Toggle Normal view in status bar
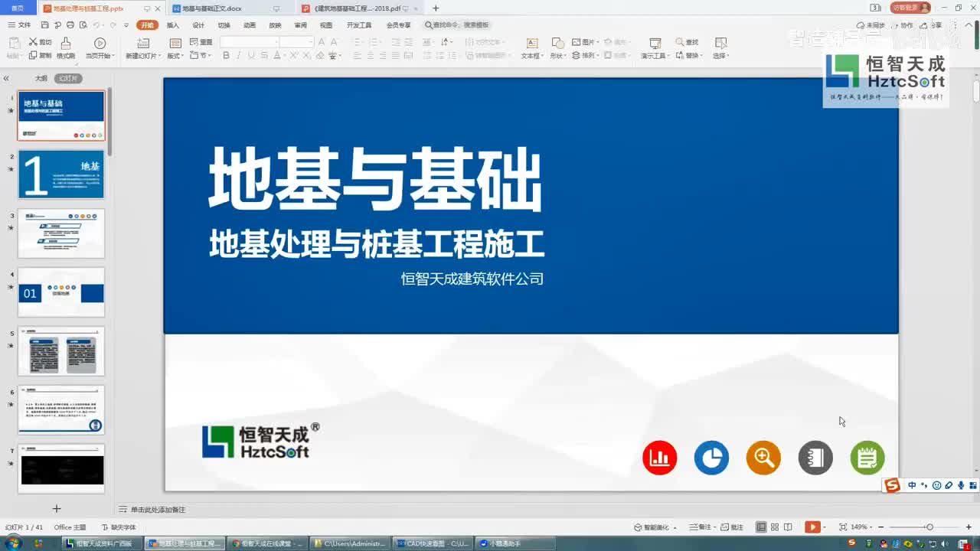 [x=761, y=527]
